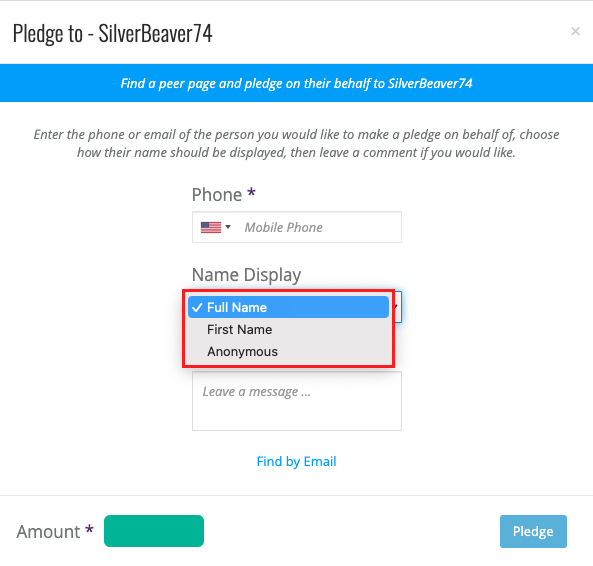Click the Name Display label
Image resolution: width=593 pixels, height=566 pixels.
(246, 275)
